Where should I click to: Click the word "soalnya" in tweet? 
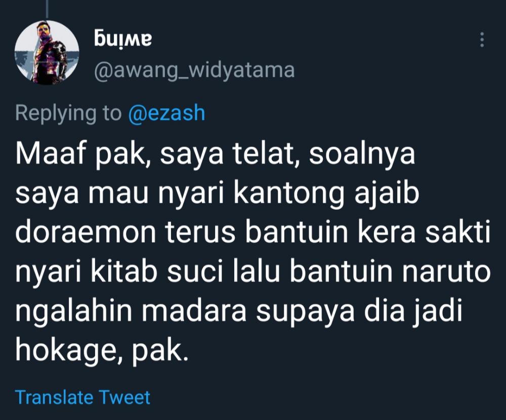[362, 155]
